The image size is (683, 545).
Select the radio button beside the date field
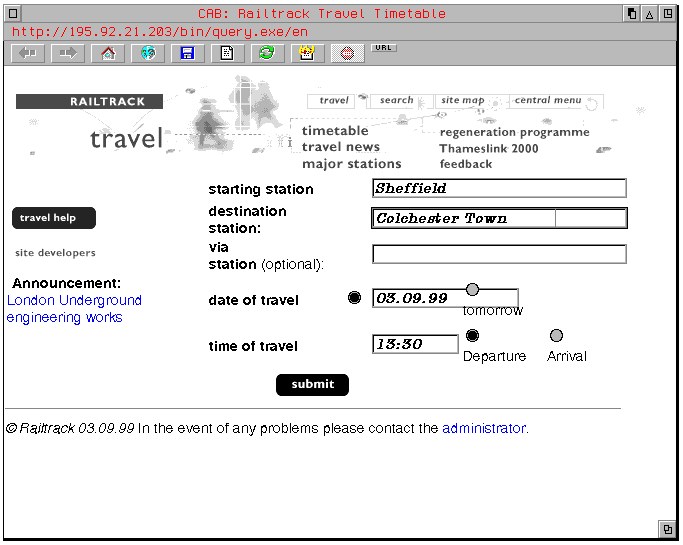point(355,298)
